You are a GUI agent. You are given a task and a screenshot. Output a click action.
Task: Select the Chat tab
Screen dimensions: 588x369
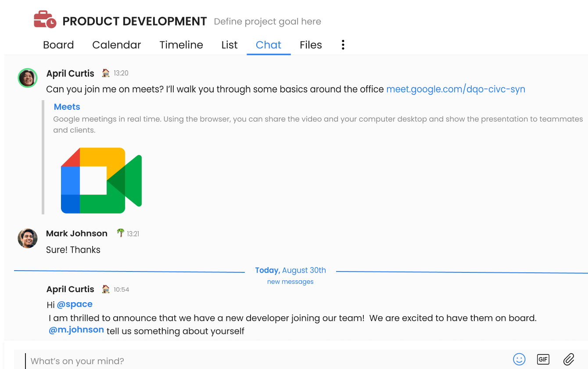(x=269, y=45)
